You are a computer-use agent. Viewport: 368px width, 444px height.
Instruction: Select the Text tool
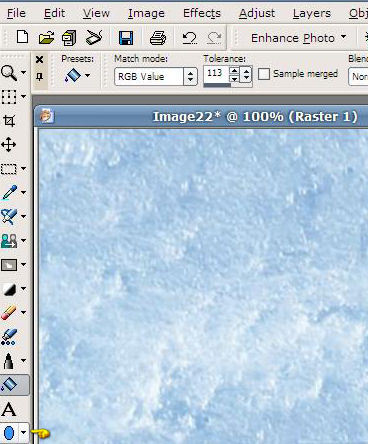[x=9, y=409]
